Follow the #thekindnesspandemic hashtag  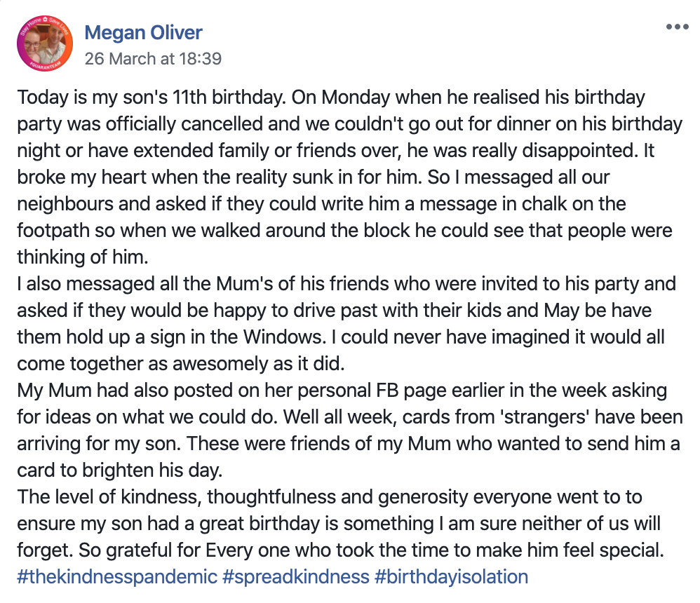pos(117,576)
